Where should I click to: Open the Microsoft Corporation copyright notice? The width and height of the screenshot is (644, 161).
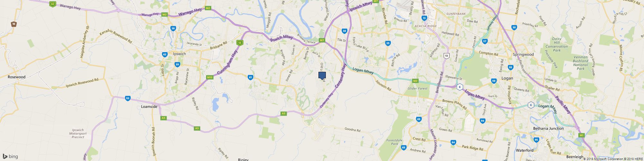(x=601, y=159)
